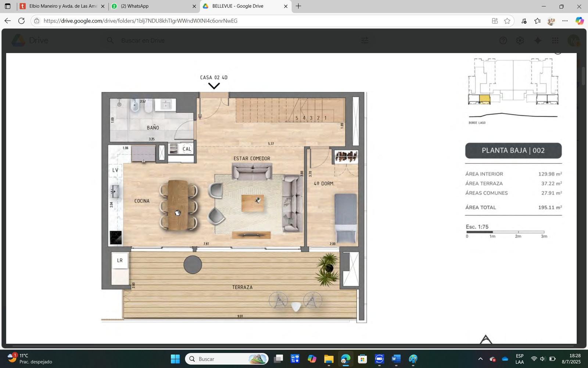
Task: Click the ESTAR COMEDOR label
Action: pos(252,159)
